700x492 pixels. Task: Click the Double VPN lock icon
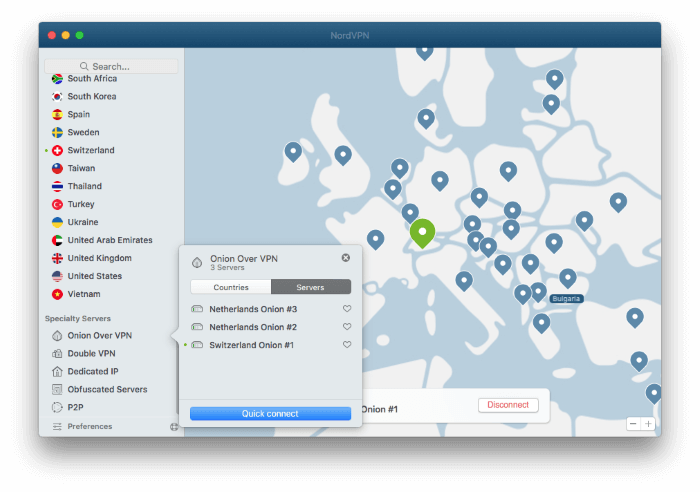[x=57, y=354]
